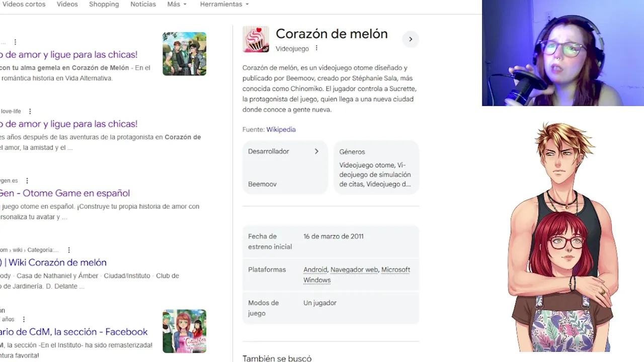This screenshot has height=362, width=644.
Task: Open the Noticias search tab
Action: [x=143, y=4]
